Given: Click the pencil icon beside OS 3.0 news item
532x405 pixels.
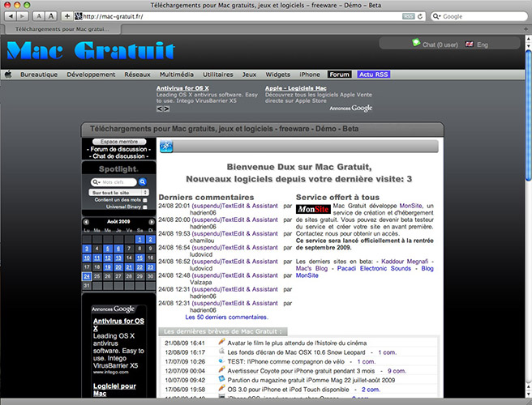Looking at the screenshot, I should (222, 388).
